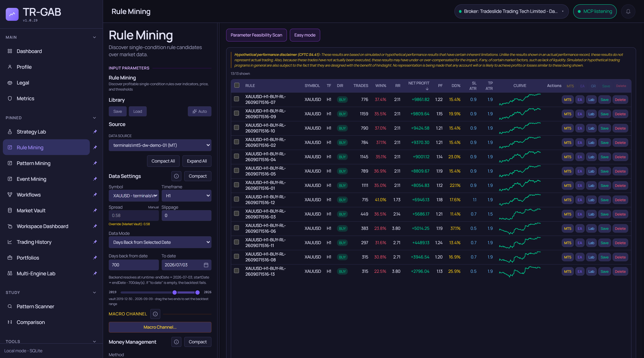Viewport: 644px width, 358px height.
Task: Toggle the select-all rules checkbox
Action: point(237,85)
